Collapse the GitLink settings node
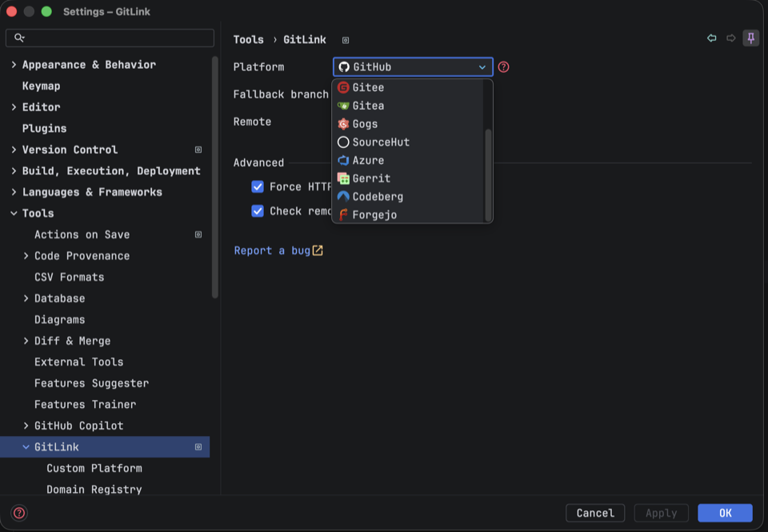 pos(26,446)
